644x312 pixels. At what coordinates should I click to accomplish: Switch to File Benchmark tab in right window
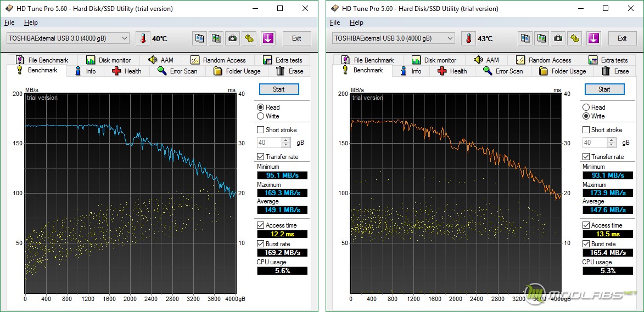coord(369,60)
